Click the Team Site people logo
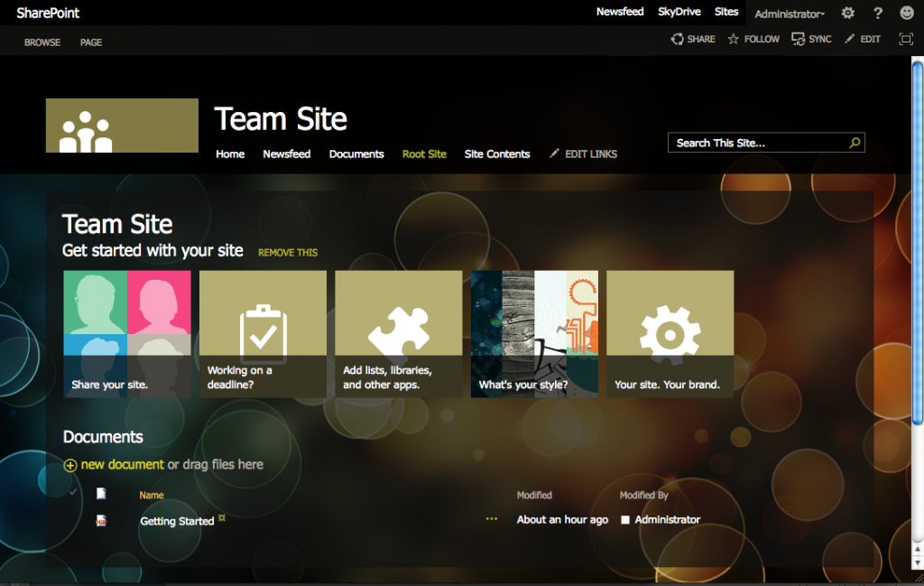 [x=122, y=126]
